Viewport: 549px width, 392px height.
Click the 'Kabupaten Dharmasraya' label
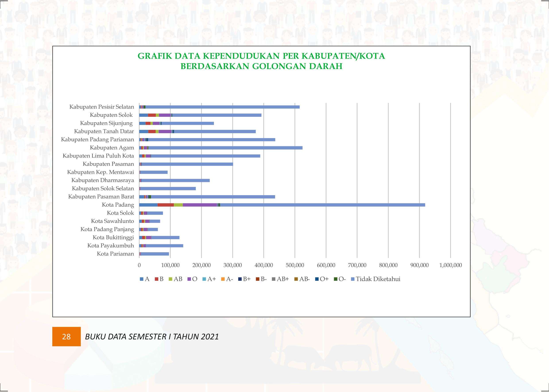click(x=103, y=180)
